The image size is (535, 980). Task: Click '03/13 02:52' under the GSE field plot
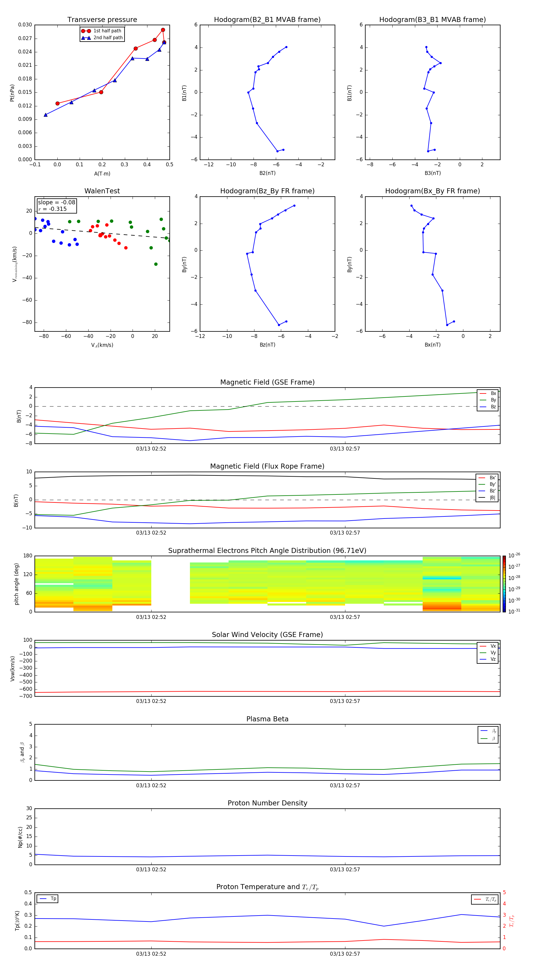coord(151,448)
